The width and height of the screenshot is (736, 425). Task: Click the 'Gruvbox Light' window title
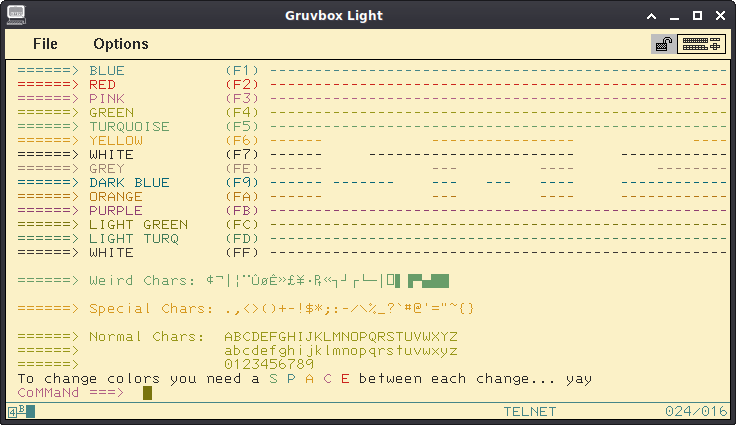point(334,15)
